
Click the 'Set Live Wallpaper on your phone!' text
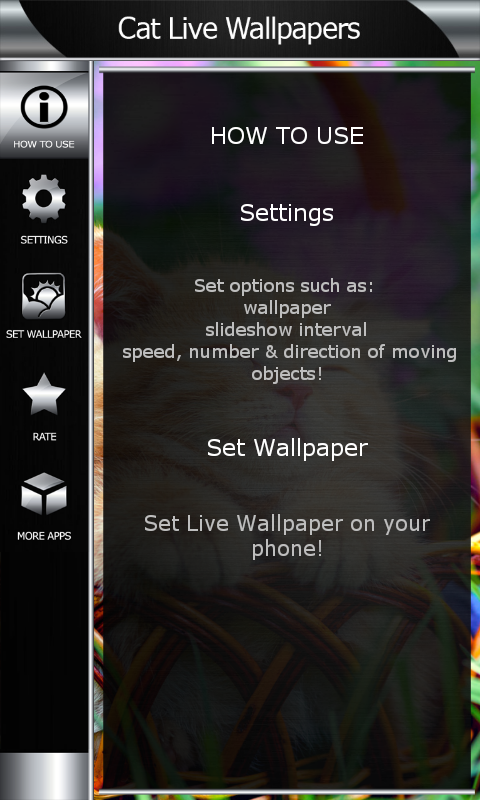pyautogui.click(x=287, y=536)
